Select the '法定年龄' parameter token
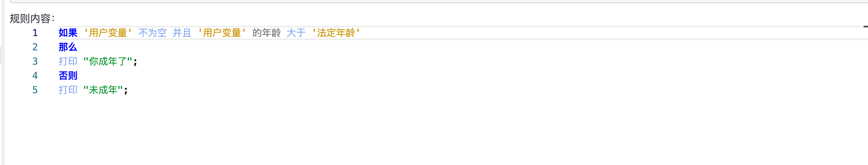The height and width of the screenshot is (165, 868). click(x=336, y=33)
